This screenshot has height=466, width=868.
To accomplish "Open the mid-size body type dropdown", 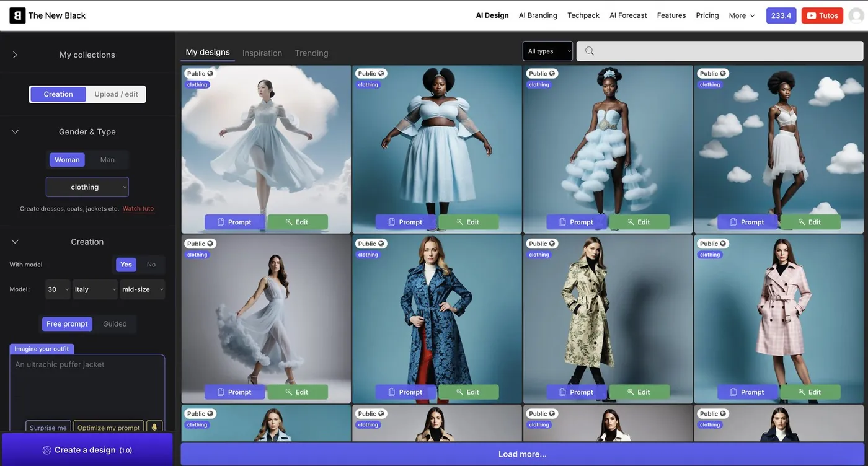I will coord(142,289).
